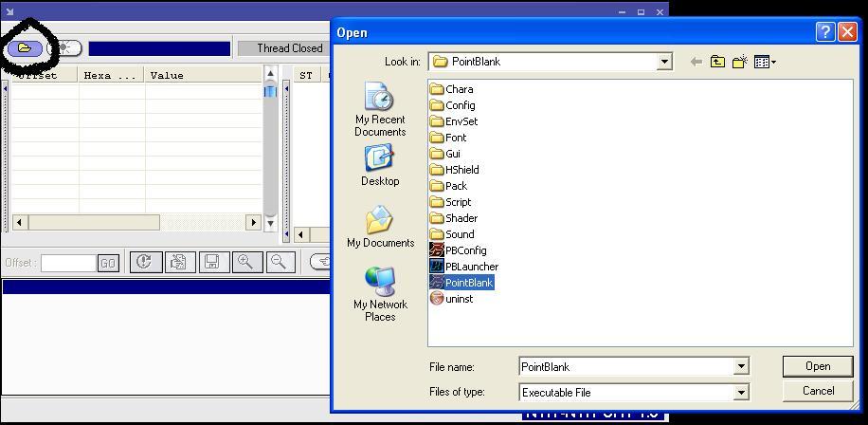868x425 pixels.
Task: Click the File name input field
Action: tap(626, 366)
